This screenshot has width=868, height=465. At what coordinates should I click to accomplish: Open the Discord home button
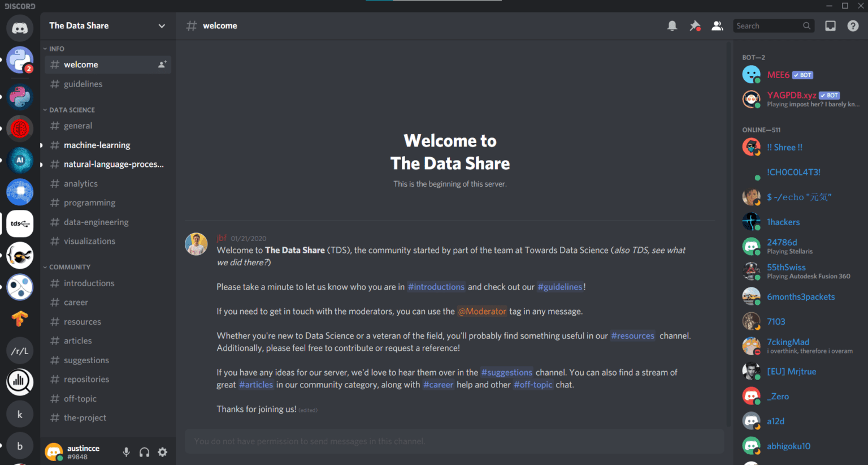click(20, 27)
